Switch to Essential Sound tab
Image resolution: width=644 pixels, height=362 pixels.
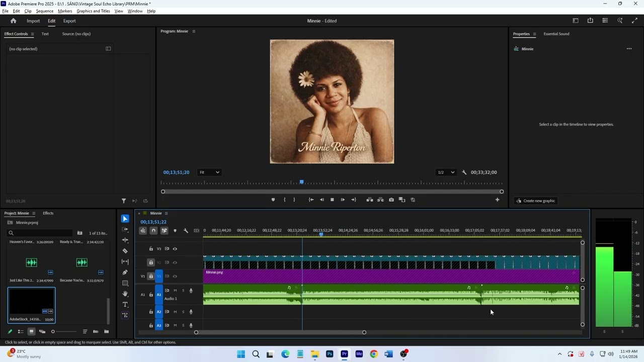click(x=556, y=34)
